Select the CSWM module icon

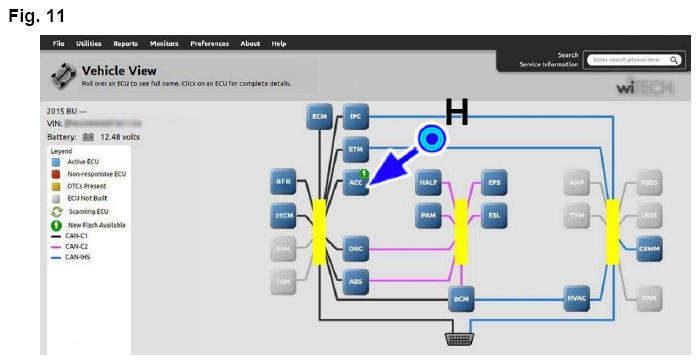(649, 249)
